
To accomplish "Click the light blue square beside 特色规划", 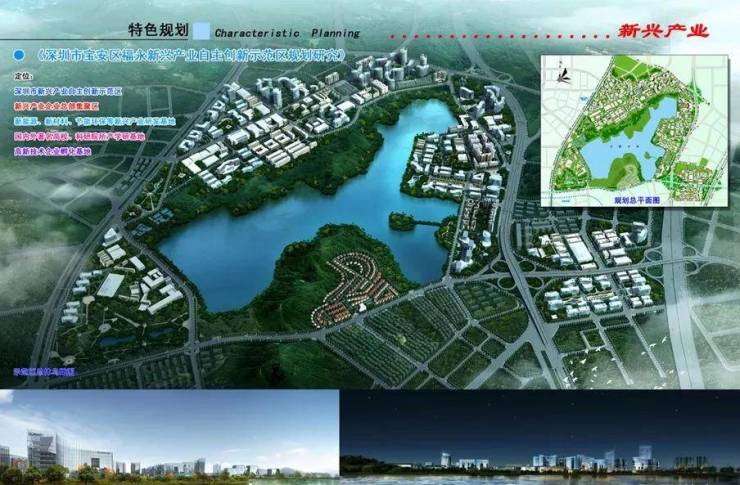I will [202, 31].
